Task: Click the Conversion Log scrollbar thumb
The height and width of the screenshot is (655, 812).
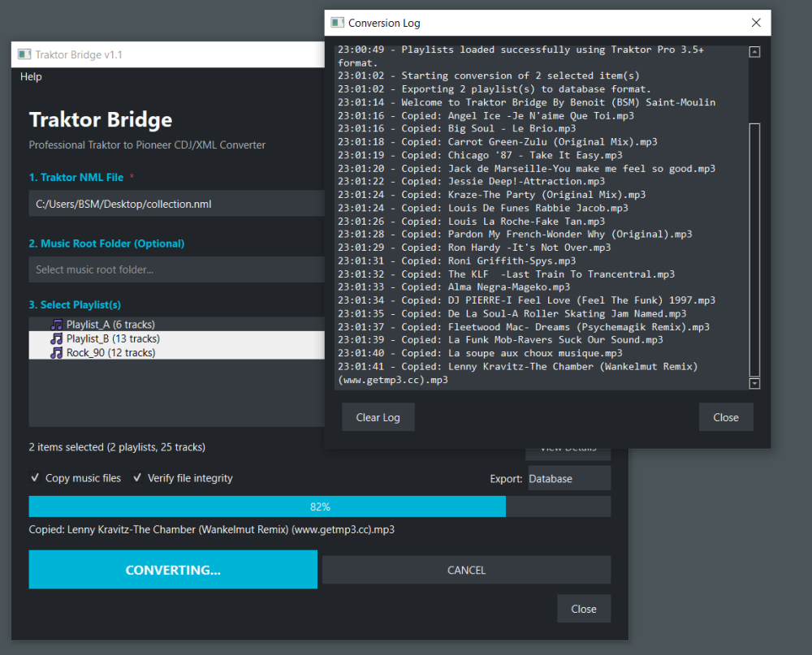Action: 754,249
